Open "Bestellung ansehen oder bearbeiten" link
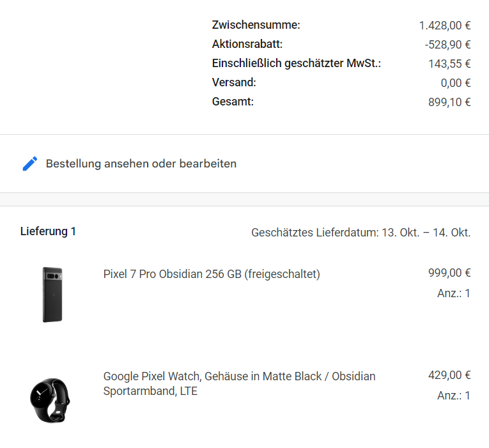 141,164
